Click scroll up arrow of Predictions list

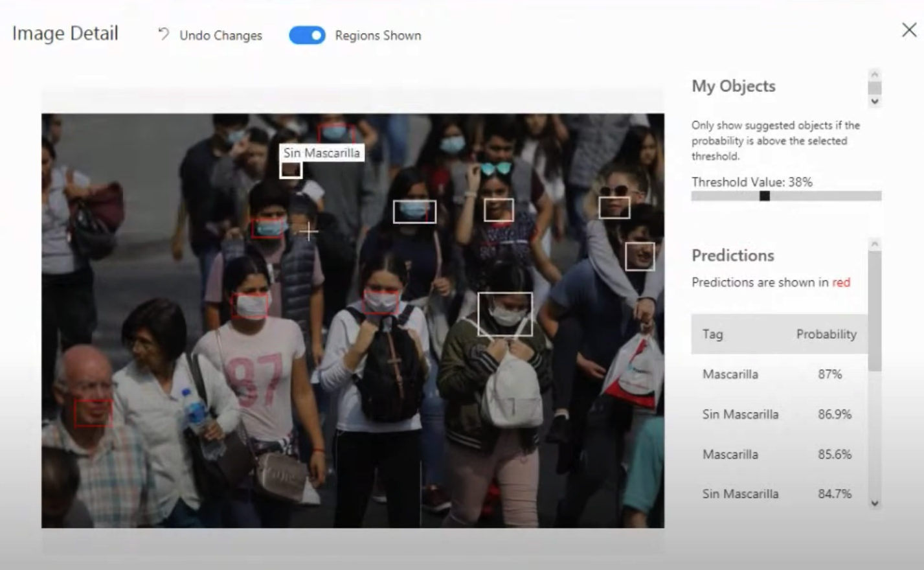tap(875, 244)
